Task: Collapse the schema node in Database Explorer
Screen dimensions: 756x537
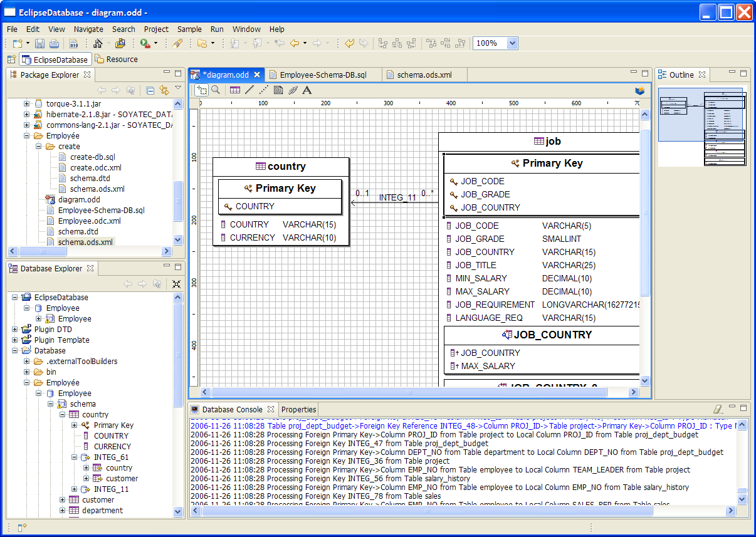Action: click(51, 404)
